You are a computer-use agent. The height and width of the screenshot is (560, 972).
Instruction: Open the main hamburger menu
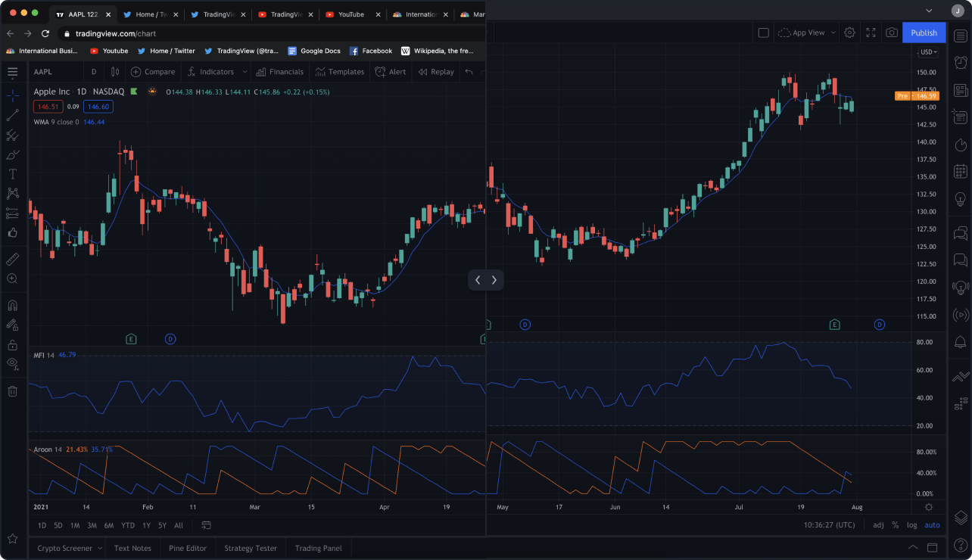[x=13, y=72]
